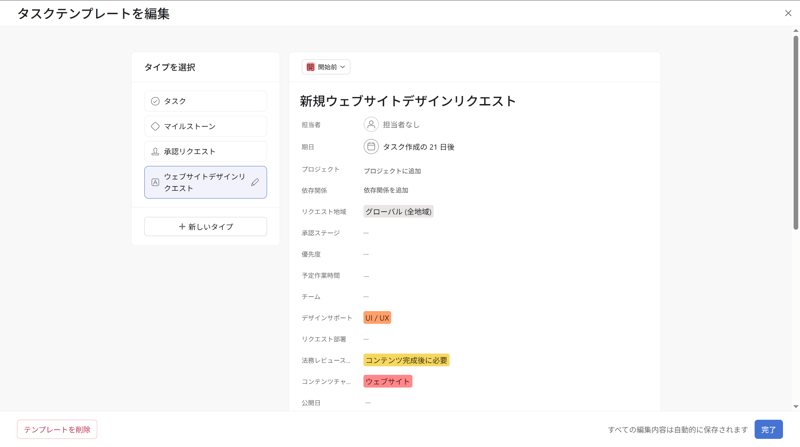This screenshot has width=800, height=447.
Task: Click the タスク作成の 21 日後 due date
Action: tap(418, 147)
